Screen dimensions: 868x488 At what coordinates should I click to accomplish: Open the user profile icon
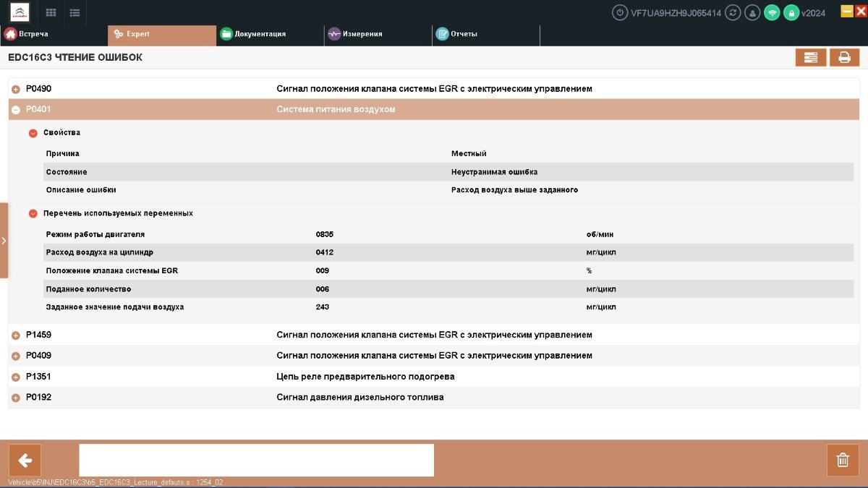tap(753, 12)
